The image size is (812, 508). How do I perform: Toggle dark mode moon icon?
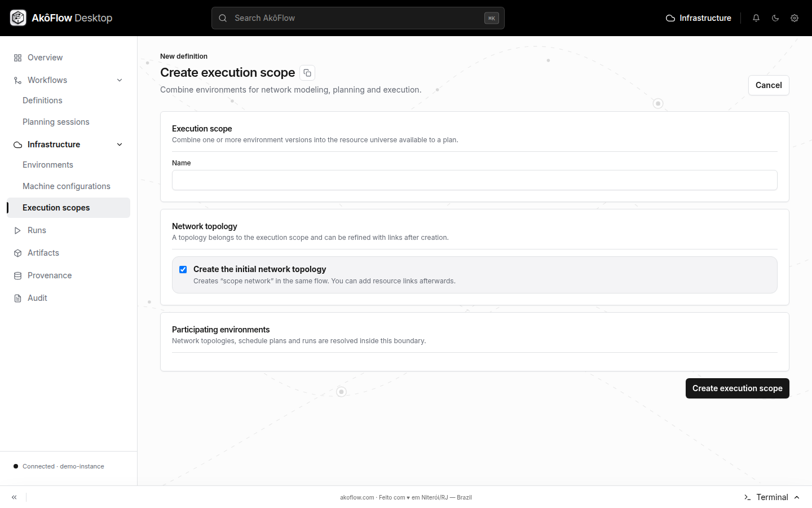775,18
